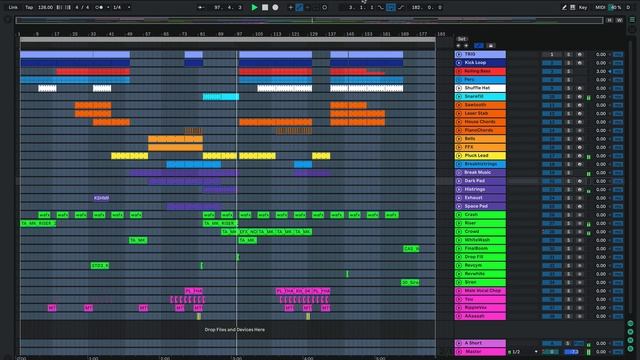The image size is (640, 360).
Task: Toggle the metronome
Action: [100, 7]
